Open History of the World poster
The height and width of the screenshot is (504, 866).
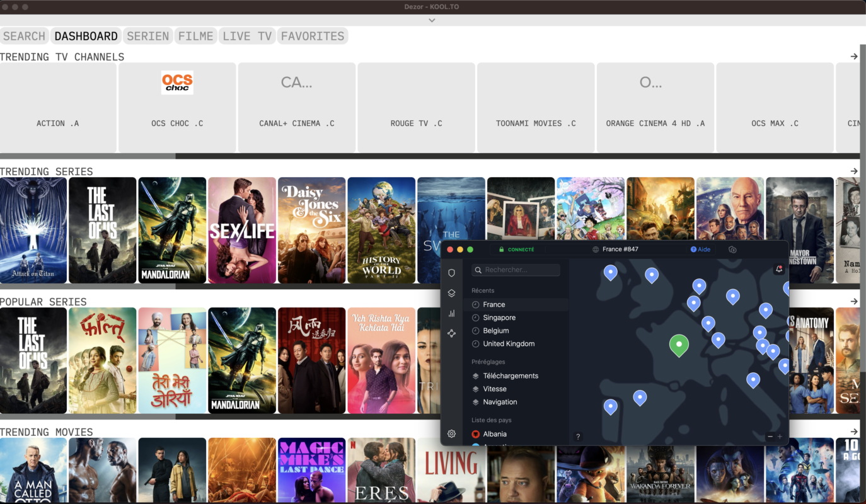(381, 230)
